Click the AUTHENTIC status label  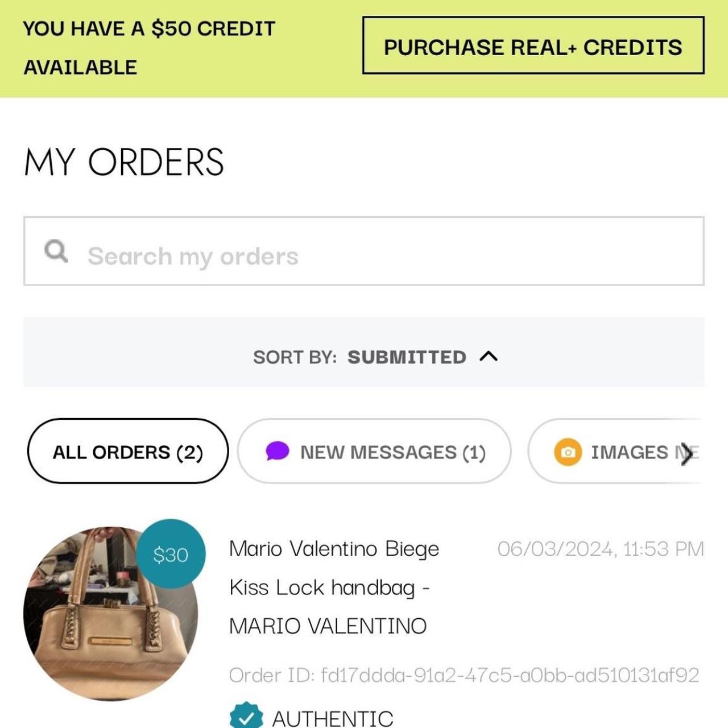click(x=333, y=718)
